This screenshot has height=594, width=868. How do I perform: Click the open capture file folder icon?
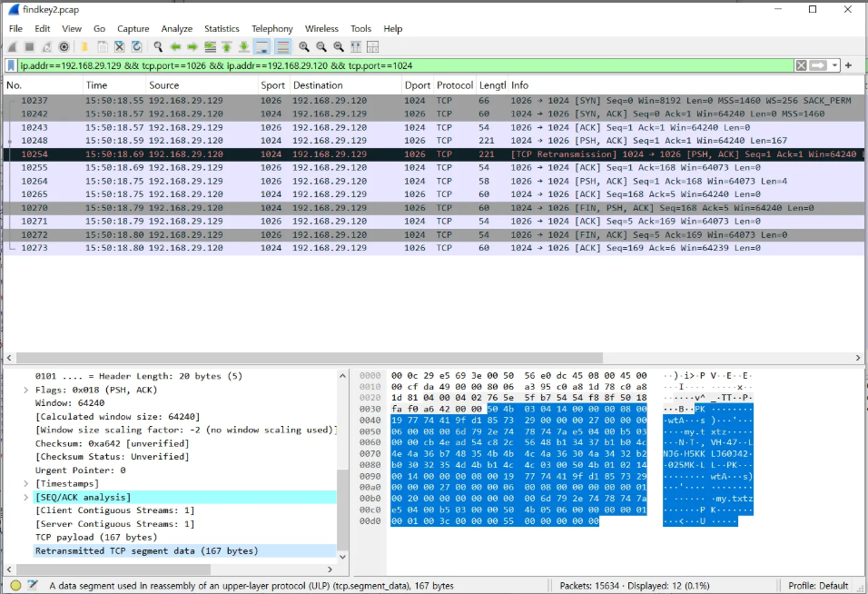coord(84,47)
